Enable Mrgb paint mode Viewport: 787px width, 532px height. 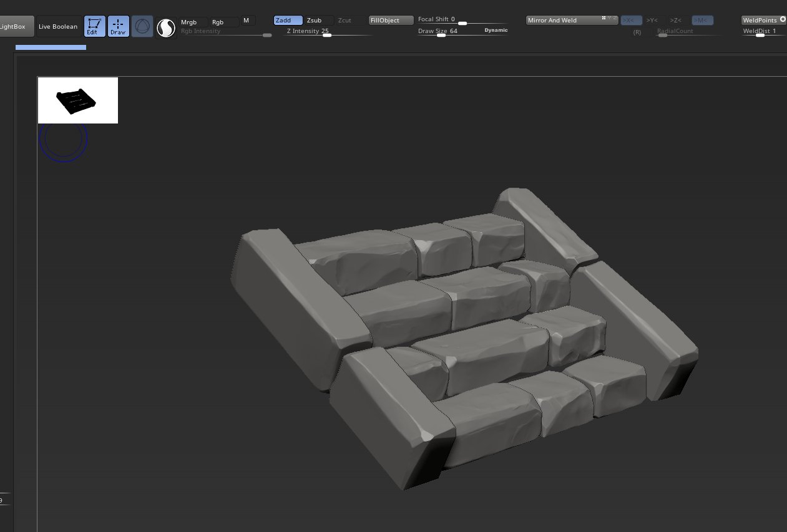[193, 22]
